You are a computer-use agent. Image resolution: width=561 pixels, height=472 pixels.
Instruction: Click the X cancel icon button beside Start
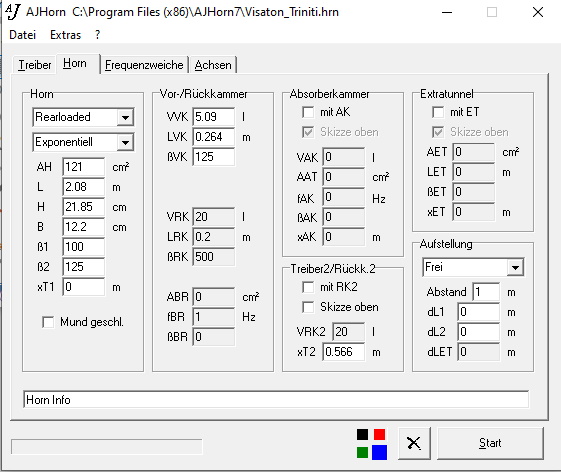click(414, 443)
